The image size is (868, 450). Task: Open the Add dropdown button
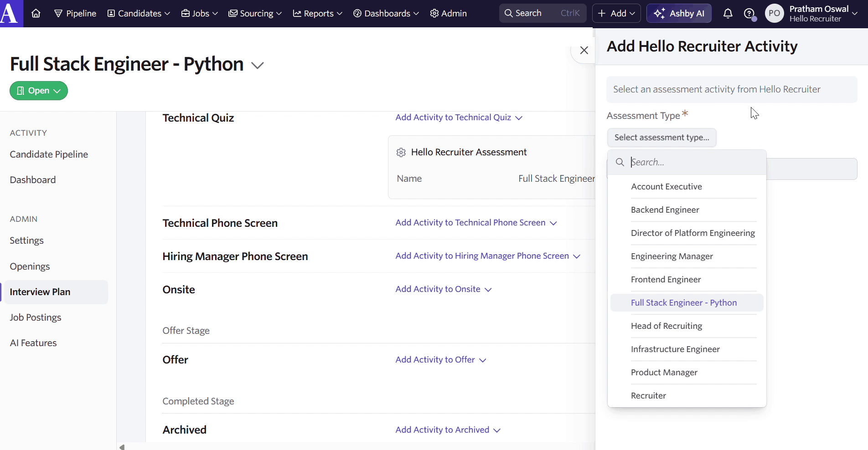616,13
